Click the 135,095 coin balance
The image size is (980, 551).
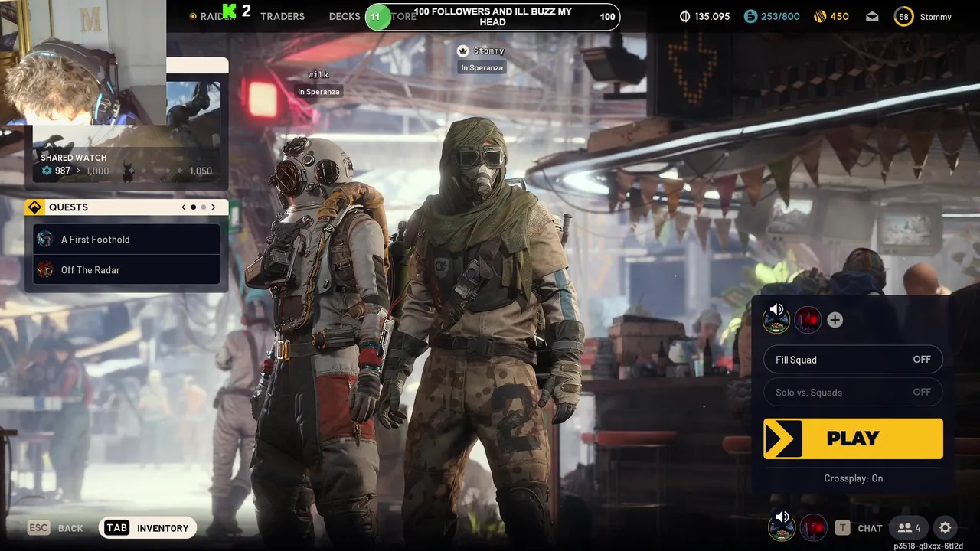tap(712, 16)
